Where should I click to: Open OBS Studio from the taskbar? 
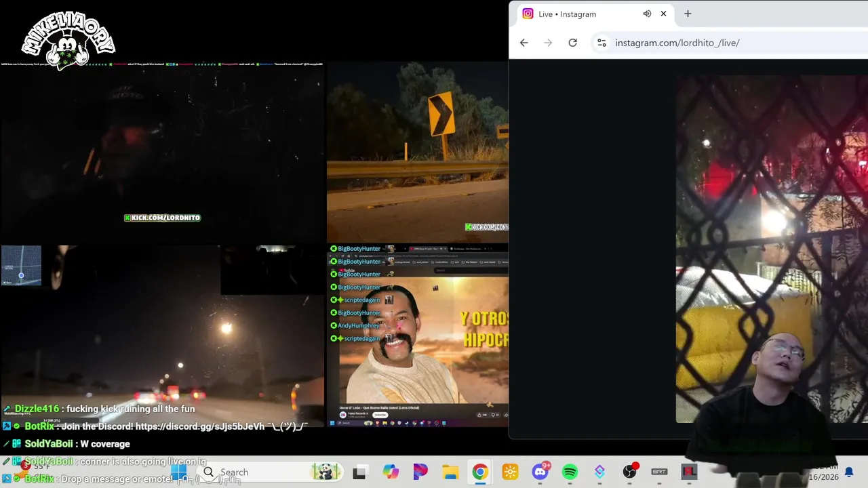click(x=630, y=472)
